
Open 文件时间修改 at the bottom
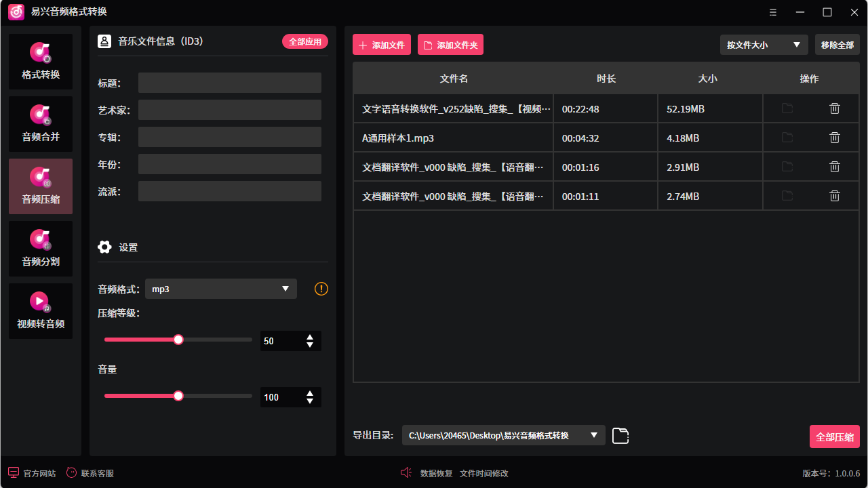(x=483, y=473)
